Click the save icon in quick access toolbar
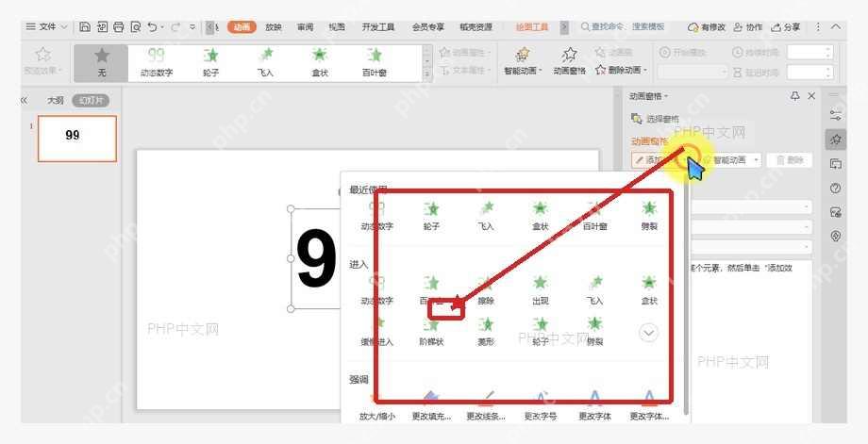This screenshot has height=444, width=868. coord(85,26)
